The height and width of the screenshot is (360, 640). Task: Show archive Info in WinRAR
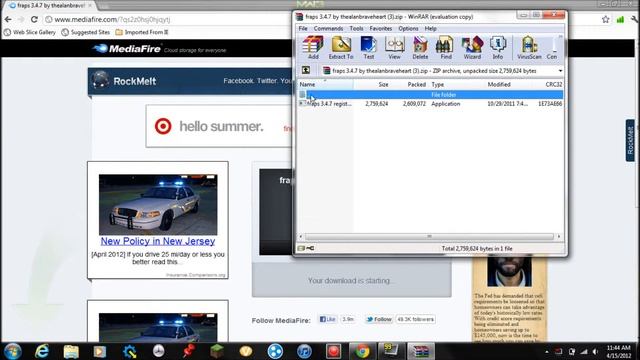tap(498, 47)
